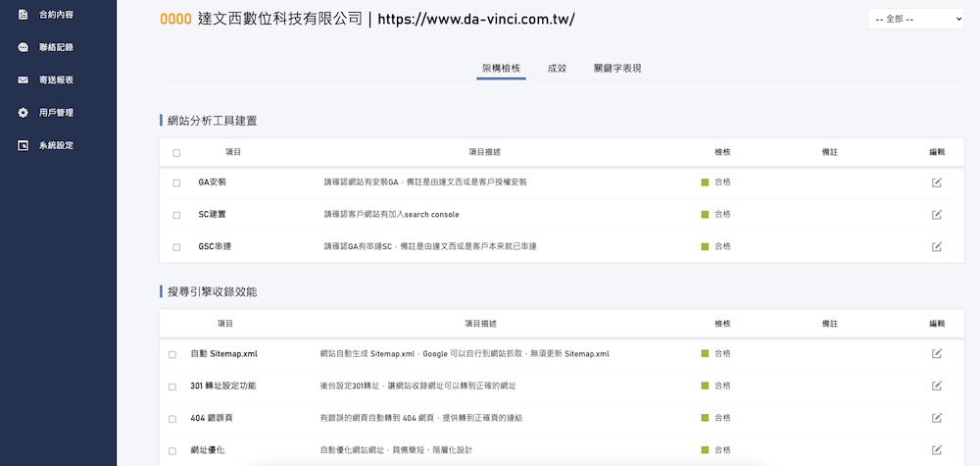Click the 請確認客戶網站有加入search console description
This screenshot has width=980, height=466.
391,214
